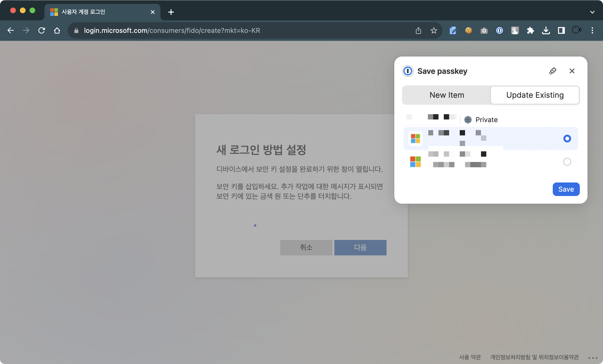The image size is (603, 364).
Task: Click the blue Save button
Action: [566, 189]
